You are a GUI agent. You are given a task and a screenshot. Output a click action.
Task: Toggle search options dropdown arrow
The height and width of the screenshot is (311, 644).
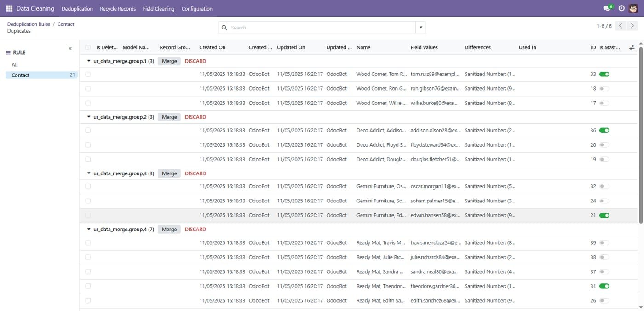[420, 28]
